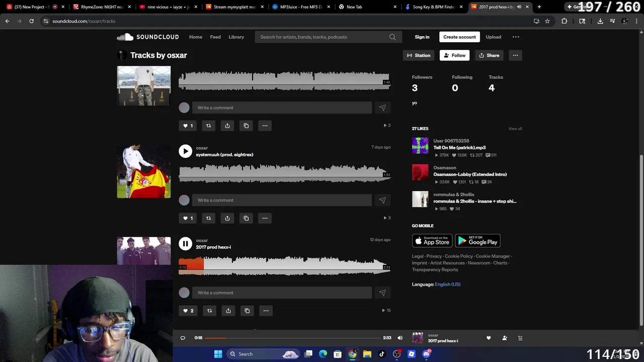This screenshot has width=644, height=362.
Task: Open the next up queue
Action: click(x=520, y=338)
